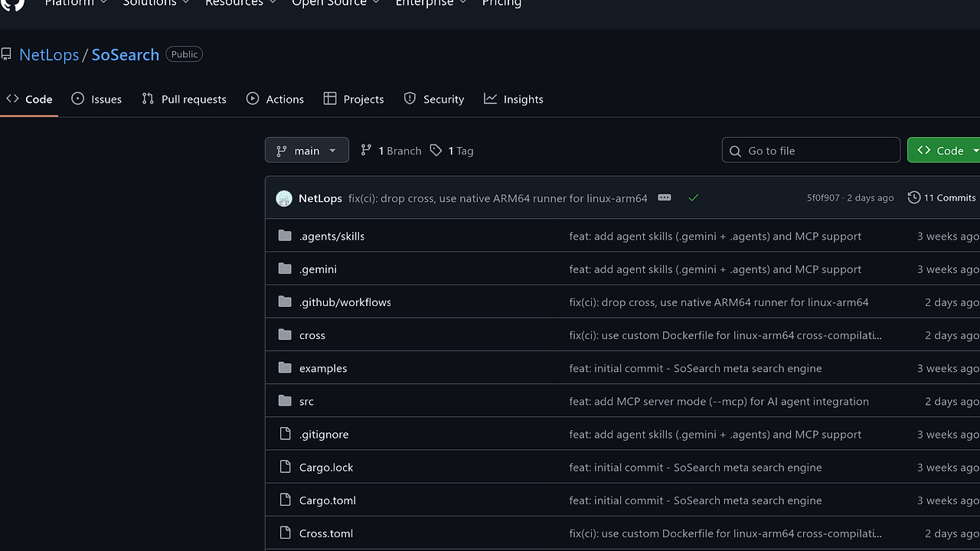Open latest commit message about ARM64 runner
The width and height of the screenshot is (980, 551).
tap(498, 198)
